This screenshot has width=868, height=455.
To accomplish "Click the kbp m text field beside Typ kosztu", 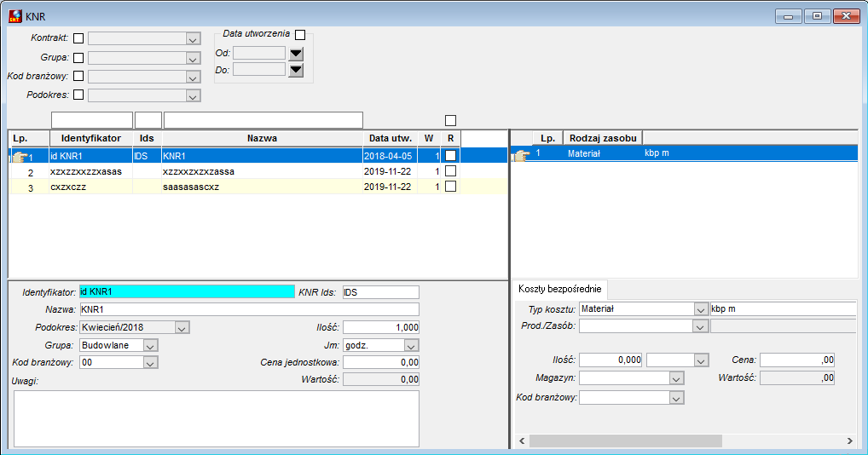I will point(783,309).
